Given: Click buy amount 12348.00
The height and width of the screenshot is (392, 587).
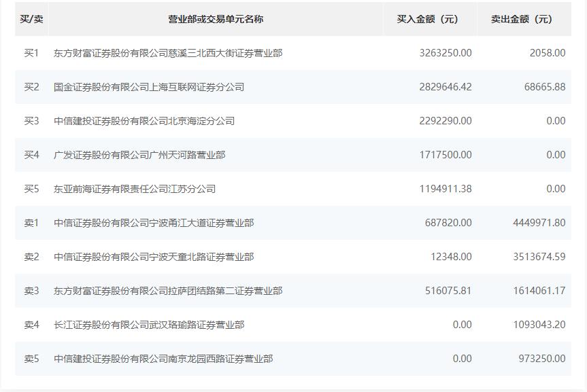Looking at the screenshot, I should coord(451,257).
